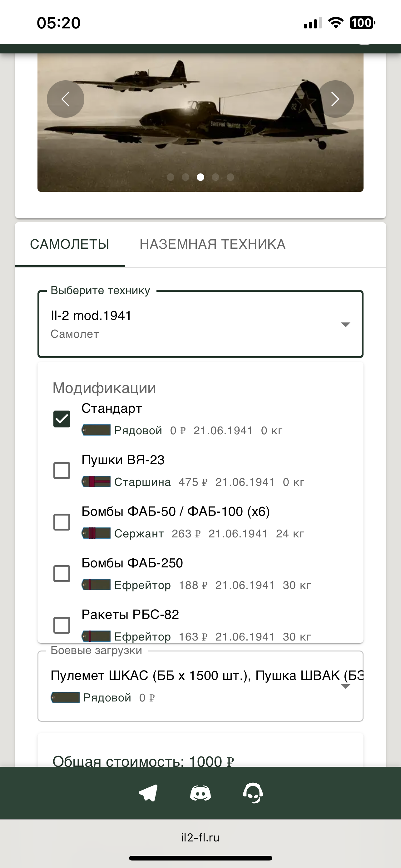This screenshot has height=868, width=401.
Task: Go to next carousel image
Action: pyautogui.click(x=335, y=99)
